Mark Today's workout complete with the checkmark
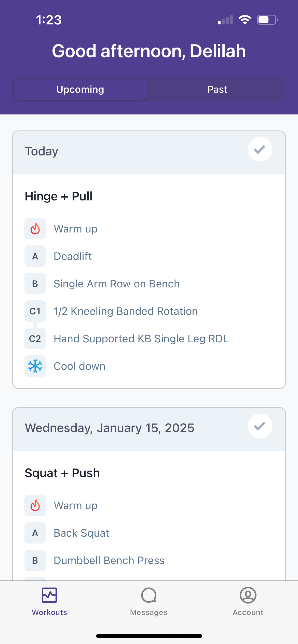 click(260, 149)
